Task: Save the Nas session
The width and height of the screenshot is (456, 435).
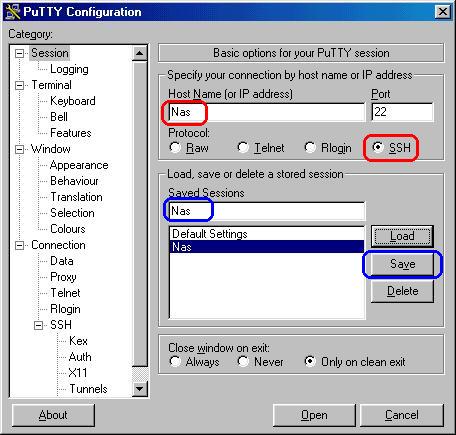Action: point(402,264)
